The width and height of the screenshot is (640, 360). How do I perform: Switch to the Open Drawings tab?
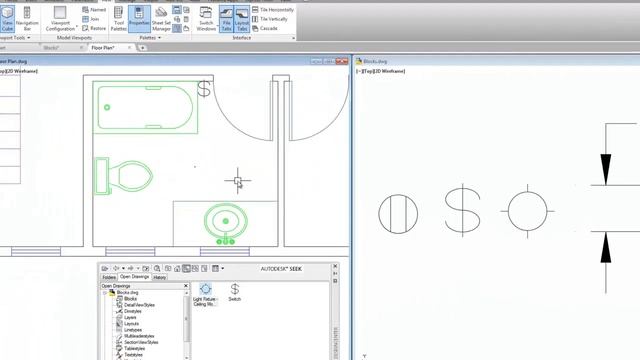[134, 277]
